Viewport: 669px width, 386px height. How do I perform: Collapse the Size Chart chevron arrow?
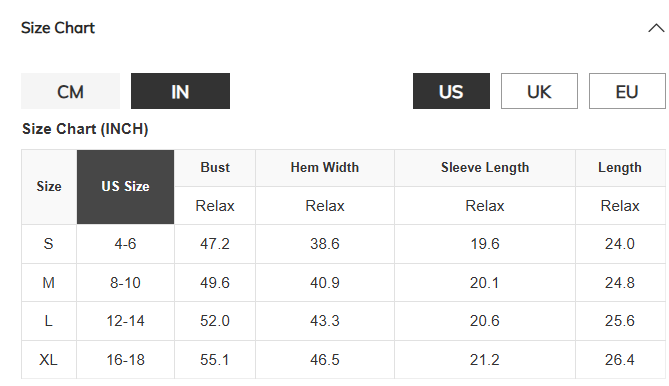pyautogui.click(x=656, y=28)
